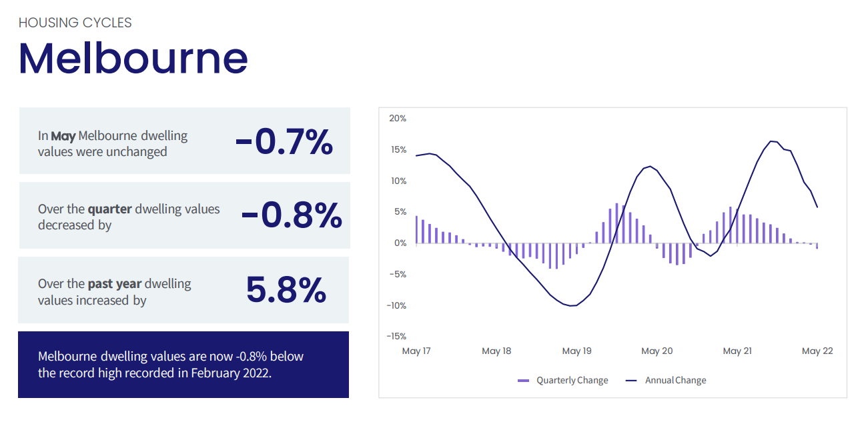The width and height of the screenshot is (868, 430).
Task: Click the HOUSING CYCLES section heading
Action: [75, 23]
